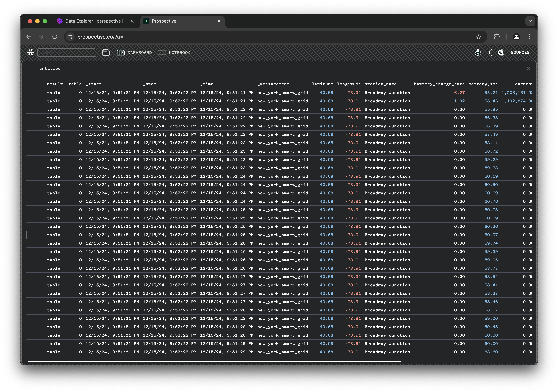
Task: Click the battery_soc value 55.46
Action: (x=491, y=101)
